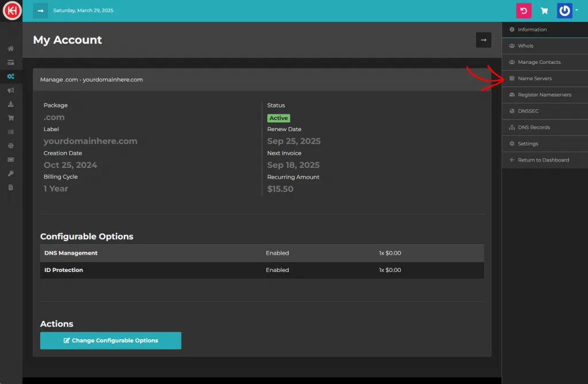This screenshot has height=384, width=588.
Task: Click the key icon in left sidebar
Action: (x=10, y=174)
